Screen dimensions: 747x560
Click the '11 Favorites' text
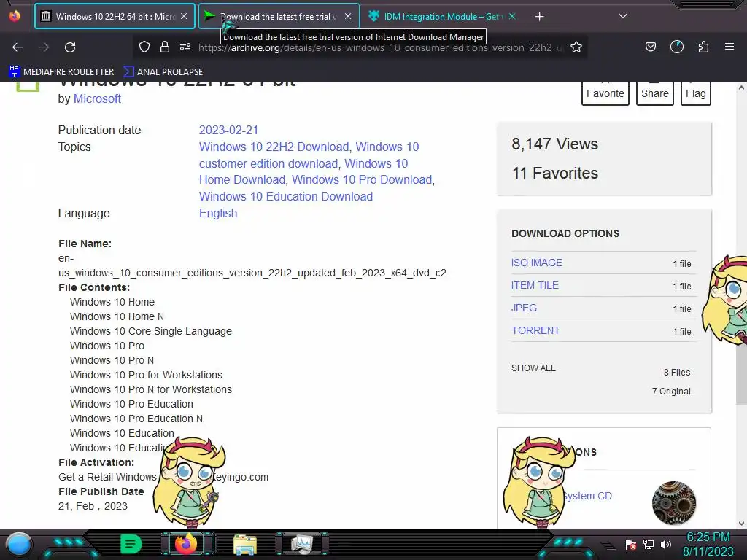[554, 173]
